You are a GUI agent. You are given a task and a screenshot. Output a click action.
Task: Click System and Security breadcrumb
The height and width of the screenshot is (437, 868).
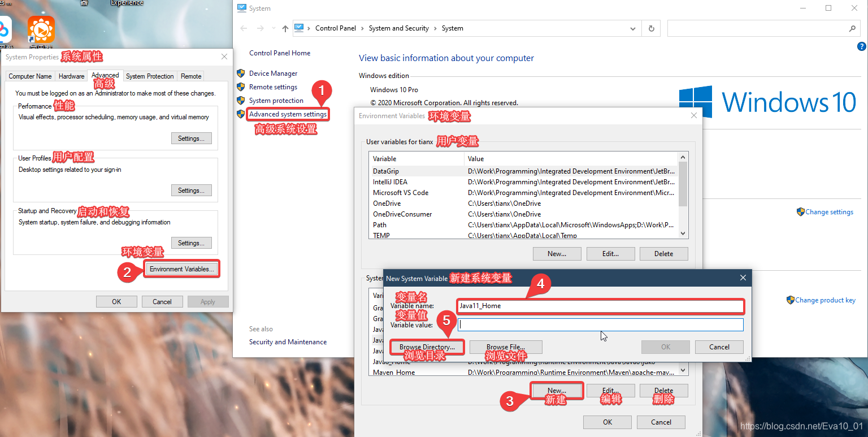(399, 28)
